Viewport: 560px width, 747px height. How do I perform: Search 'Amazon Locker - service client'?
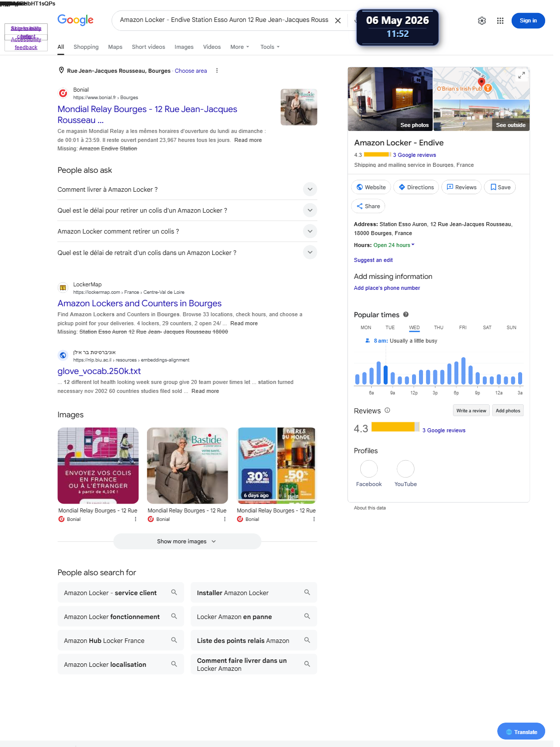[121, 593]
